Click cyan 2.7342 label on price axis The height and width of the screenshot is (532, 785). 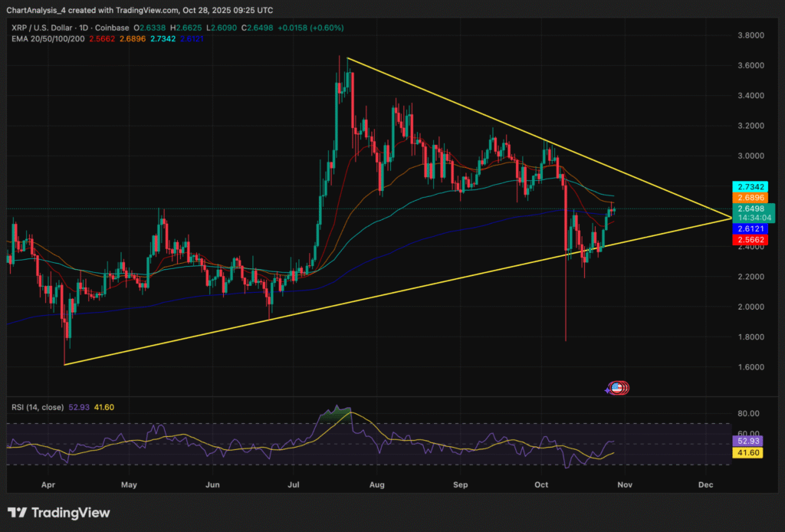tap(750, 187)
